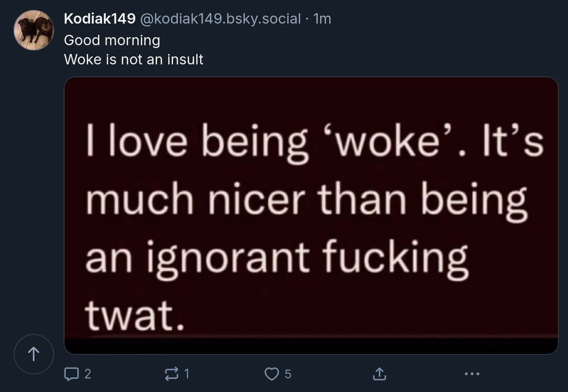568x392 pixels.
Task: Open the reply speech bubble icon
Action: tap(70, 375)
